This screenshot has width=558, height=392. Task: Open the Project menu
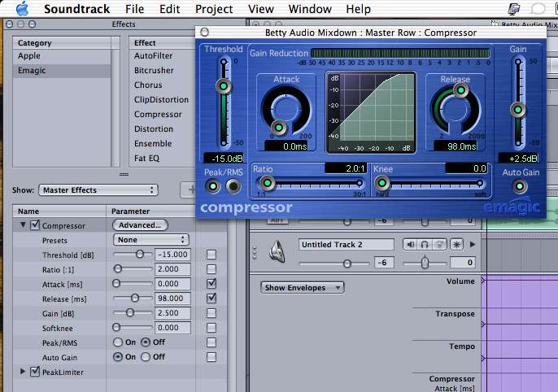[214, 9]
